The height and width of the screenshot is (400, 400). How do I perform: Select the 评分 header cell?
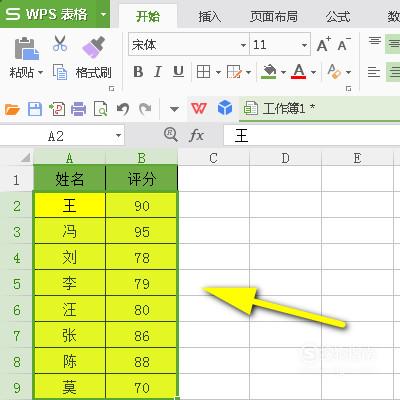click(142, 179)
